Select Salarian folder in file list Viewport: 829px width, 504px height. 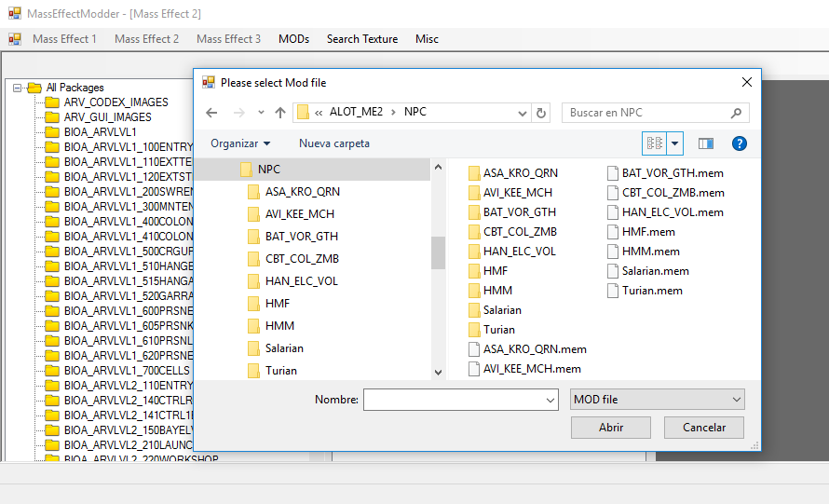[x=495, y=310]
